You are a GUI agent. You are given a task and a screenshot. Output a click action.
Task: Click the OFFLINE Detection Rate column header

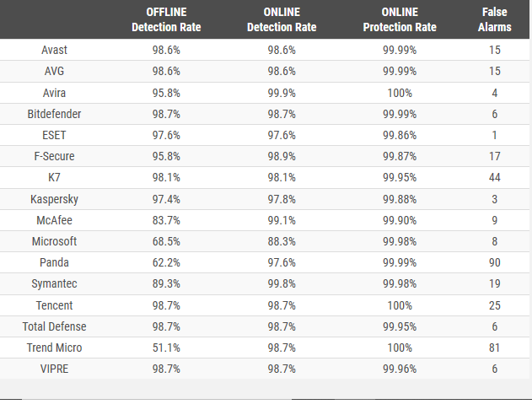168,19
